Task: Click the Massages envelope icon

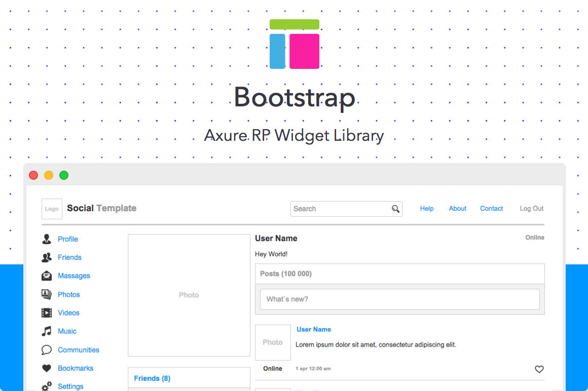Action: 47,276
